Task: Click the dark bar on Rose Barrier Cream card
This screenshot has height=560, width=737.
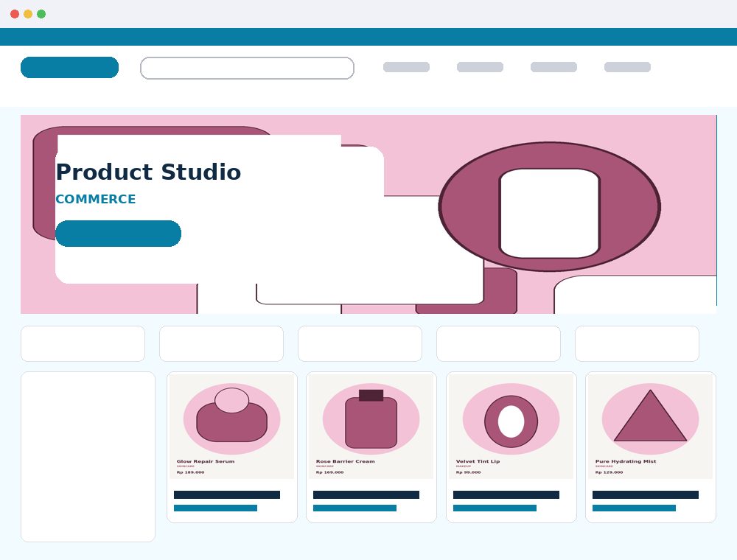Action: coord(366,494)
